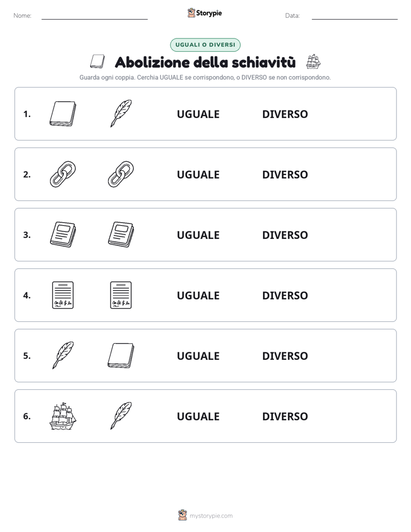The height and width of the screenshot is (532, 411).
Task: Click the right signed document in row 4
Action: 121,295
